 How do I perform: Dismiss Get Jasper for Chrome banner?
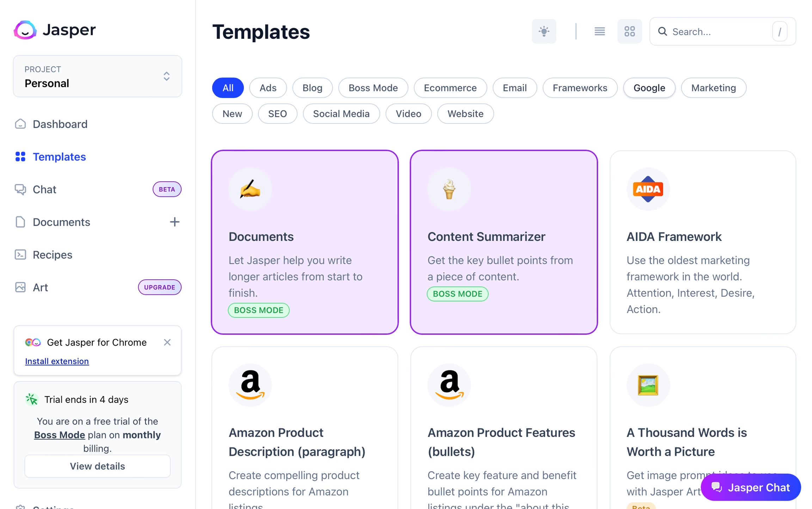tap(167, 342)
